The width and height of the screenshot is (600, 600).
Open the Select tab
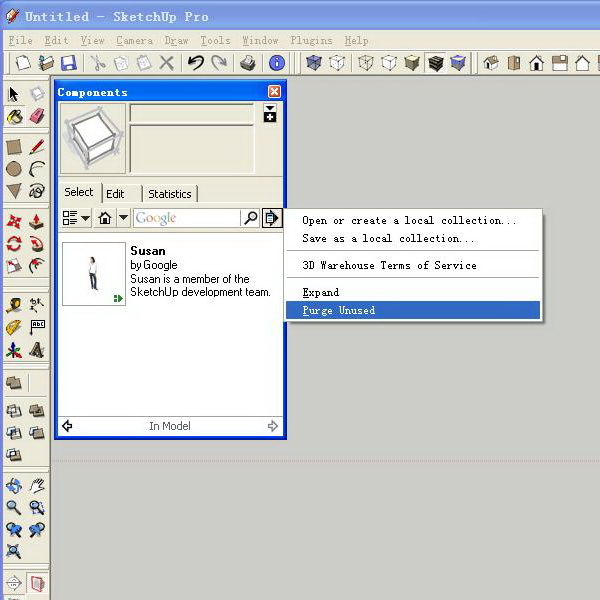79,192
